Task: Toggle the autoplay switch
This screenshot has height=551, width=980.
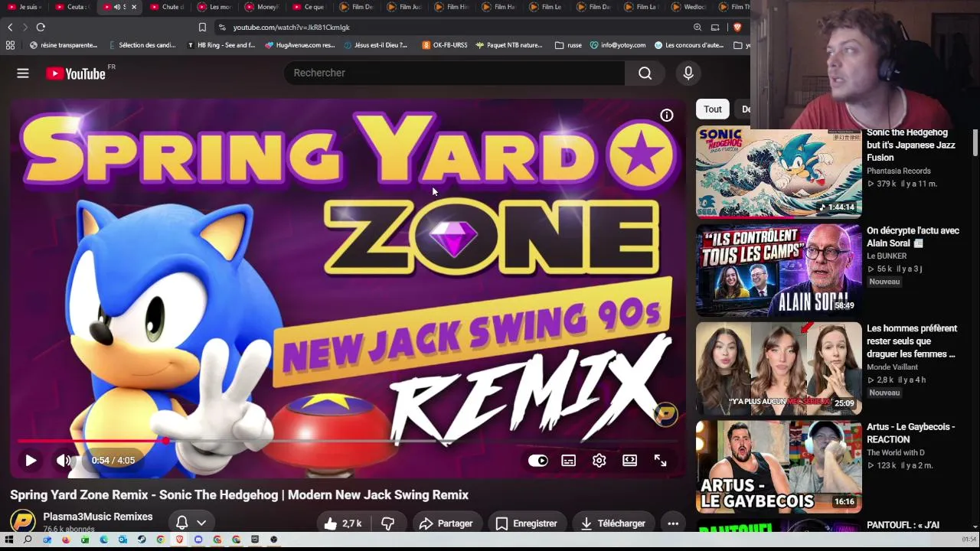Action: [538, 461]
